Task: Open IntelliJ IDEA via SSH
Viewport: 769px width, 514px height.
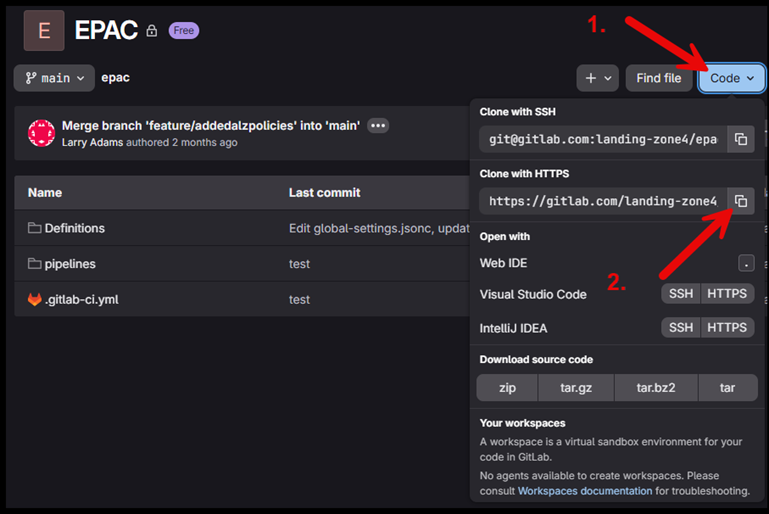Action: coord(681,328)
